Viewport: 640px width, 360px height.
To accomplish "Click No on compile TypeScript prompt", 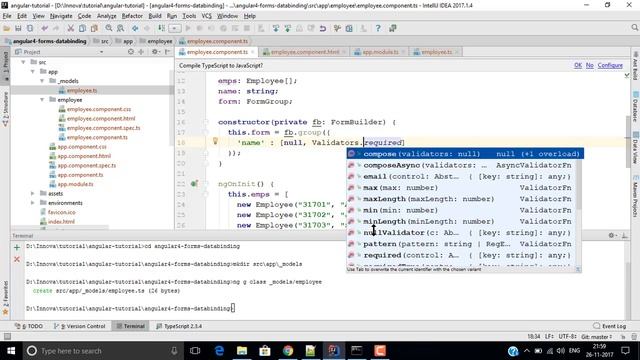I will click(590, 65).
